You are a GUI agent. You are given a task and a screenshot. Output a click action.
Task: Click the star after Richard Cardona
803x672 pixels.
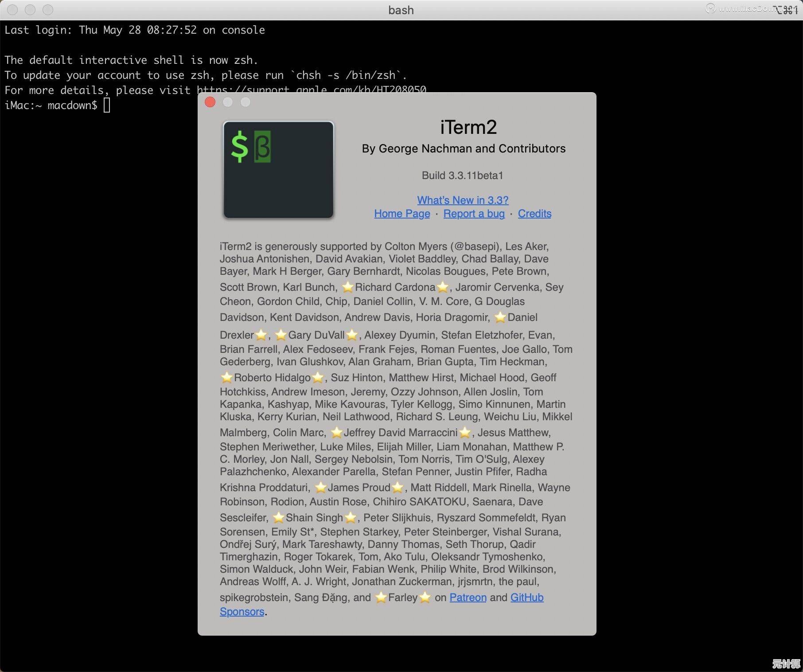[x=443, y=287]
